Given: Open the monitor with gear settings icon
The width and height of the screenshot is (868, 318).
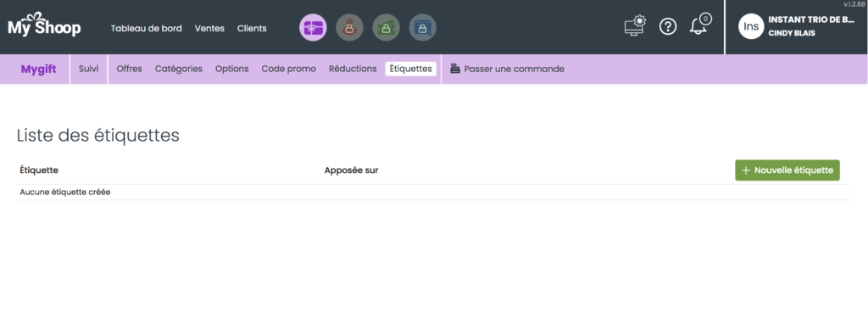Looking at the screenshot, I should coord(635,26).
